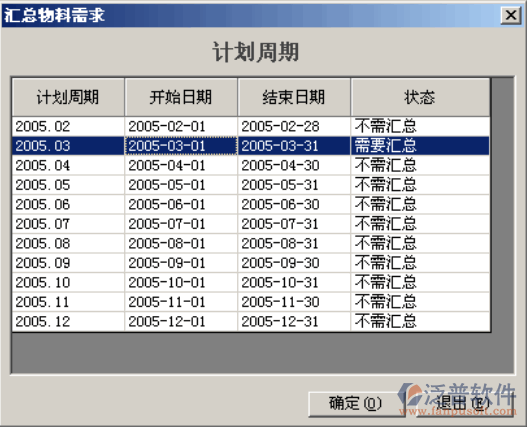
Task: Select the 不需汇总 status for 2005.09
Action: 420,263
